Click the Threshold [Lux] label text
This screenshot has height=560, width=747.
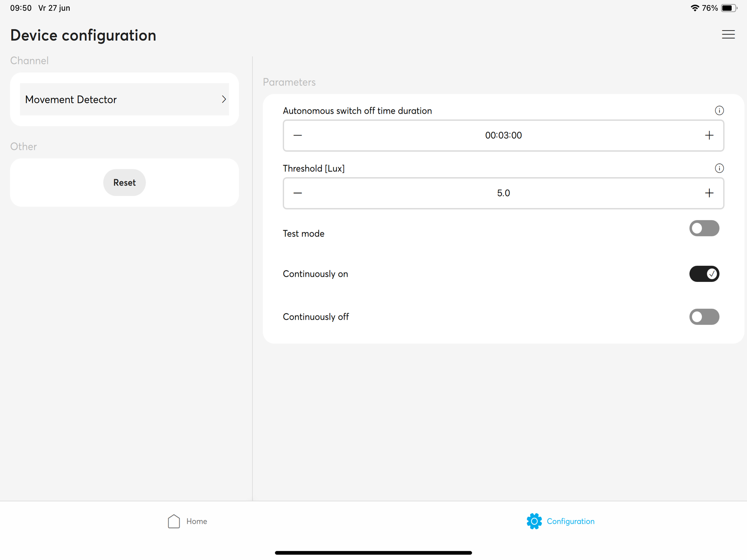pos(313,168)
